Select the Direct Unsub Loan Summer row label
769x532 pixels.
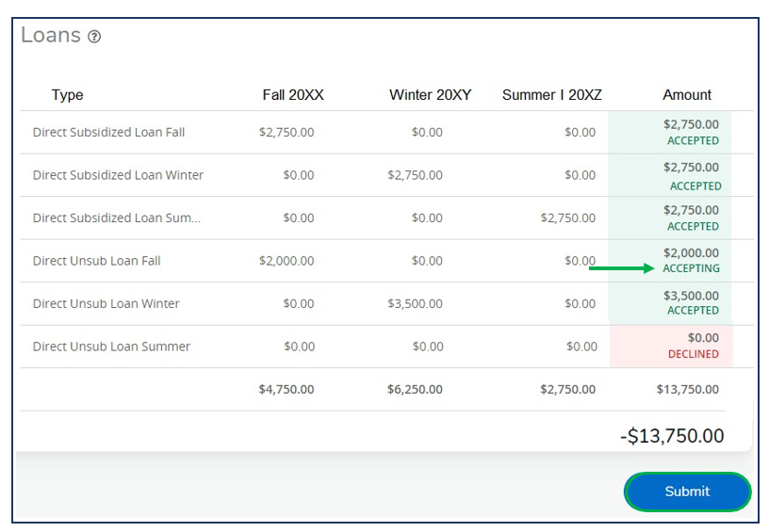[x=111, y=347]
